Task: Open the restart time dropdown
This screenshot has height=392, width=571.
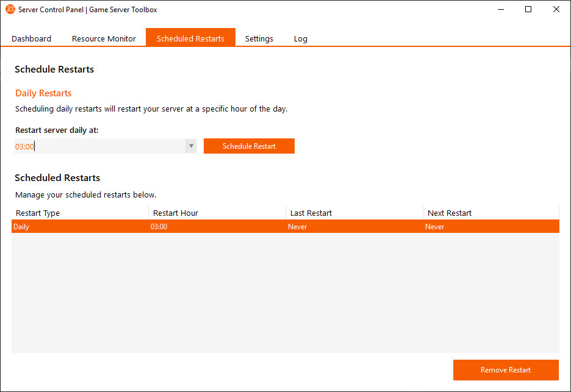Action: (x=191, y=146)
